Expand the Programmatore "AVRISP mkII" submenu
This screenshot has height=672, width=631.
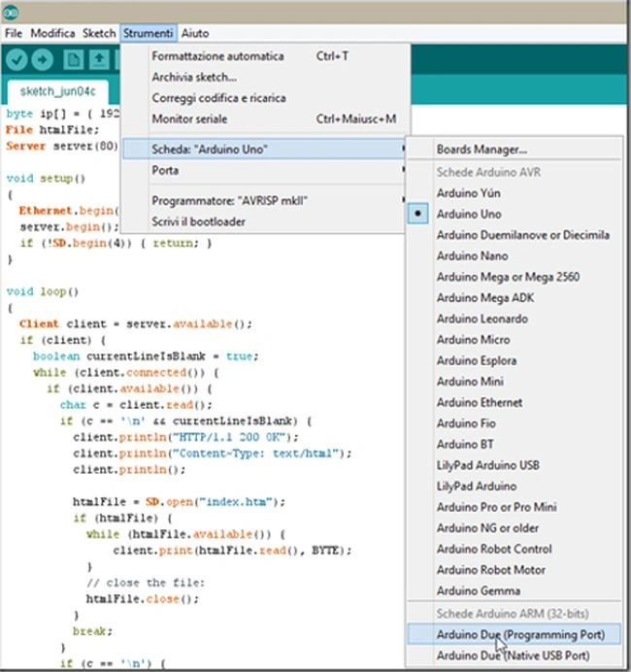tap(264, 201)
